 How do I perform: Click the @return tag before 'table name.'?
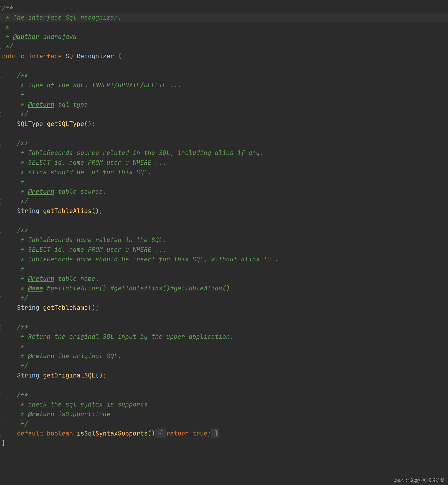click(41, 279)
